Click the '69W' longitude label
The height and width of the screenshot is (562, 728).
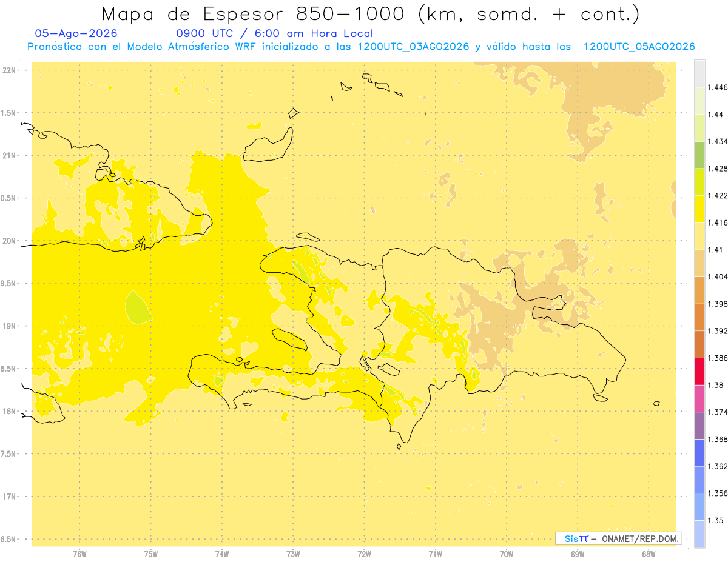(x=578, y=554)
